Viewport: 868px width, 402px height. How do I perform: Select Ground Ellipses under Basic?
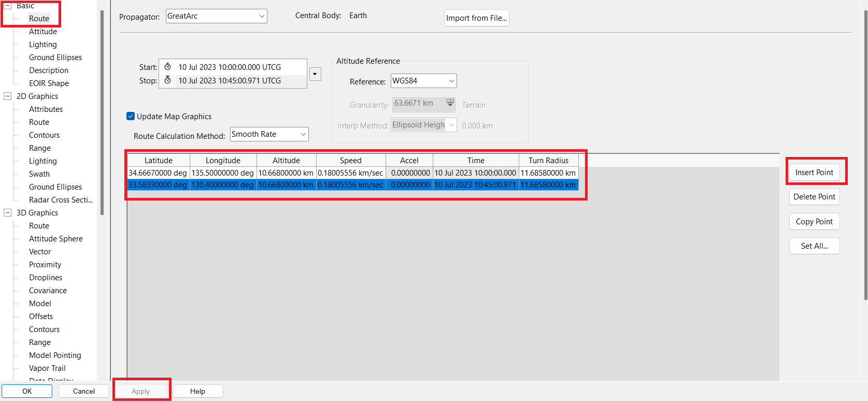click(55, 58)
